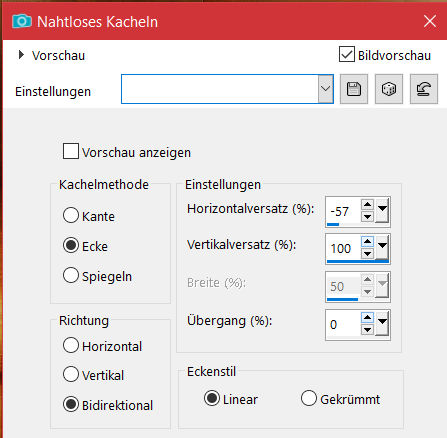The width and height of the screenshot is (447, 438).
Task: Select the Spiegeln tiling method
Action: point(71,276)
